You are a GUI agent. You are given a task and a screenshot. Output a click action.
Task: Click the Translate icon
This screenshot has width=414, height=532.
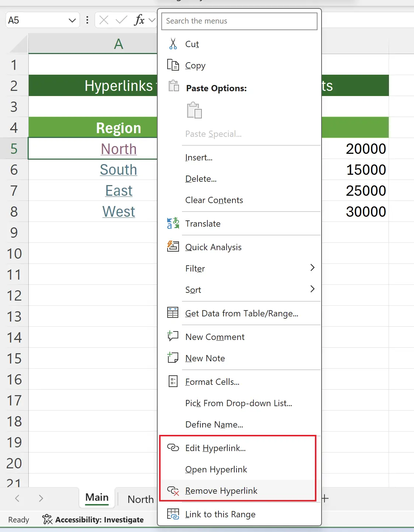pos(173,223)
